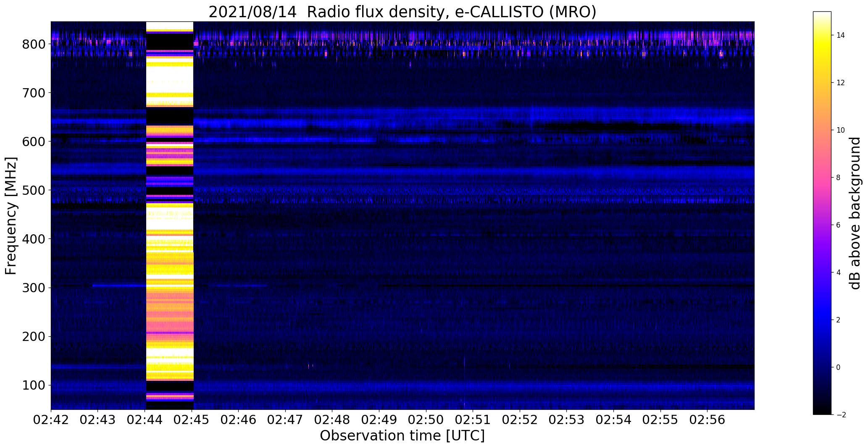
Task: Click the 02:54 time tick label
Action: coord(614,420)
